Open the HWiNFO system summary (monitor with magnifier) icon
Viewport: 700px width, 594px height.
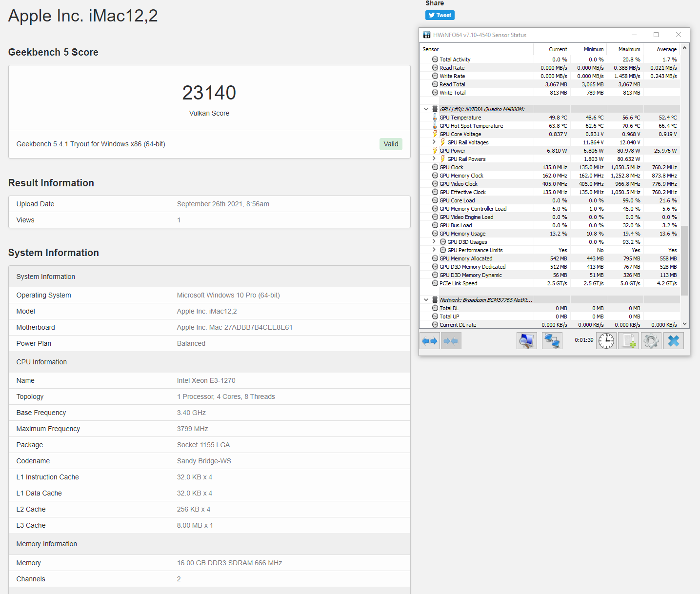click(527, 341)
